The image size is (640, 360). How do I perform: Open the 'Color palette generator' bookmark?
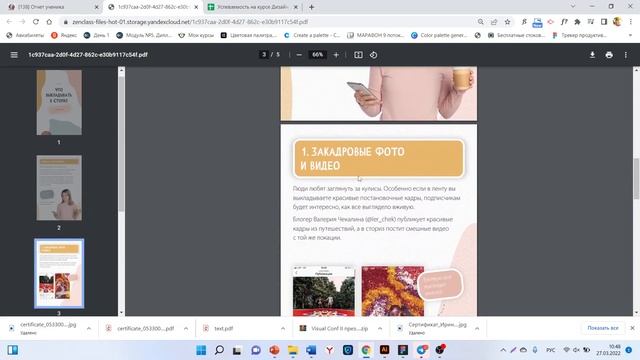click(x=439, y=36)
